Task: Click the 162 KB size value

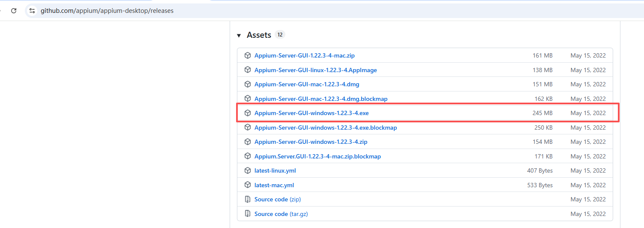Action: coord(543,99)
